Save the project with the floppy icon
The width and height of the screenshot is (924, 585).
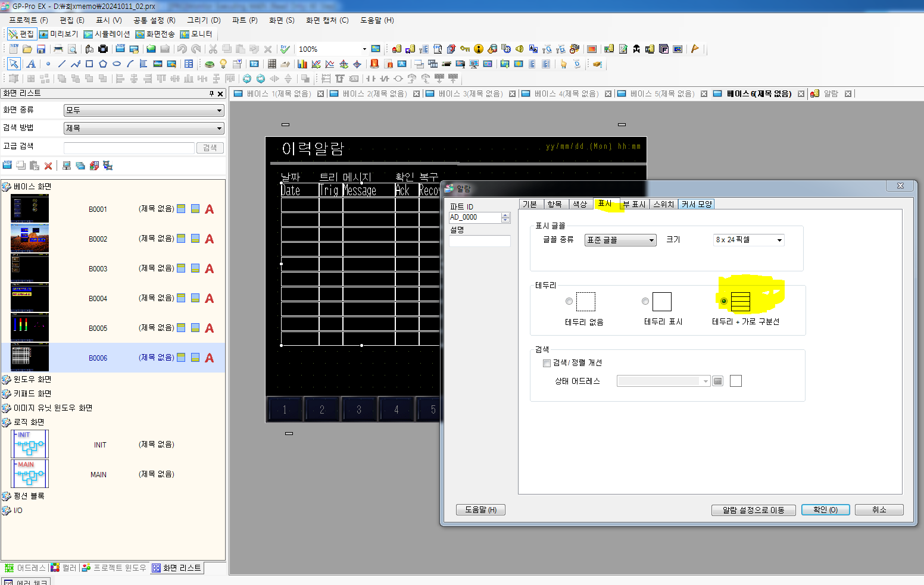point(41,49)
